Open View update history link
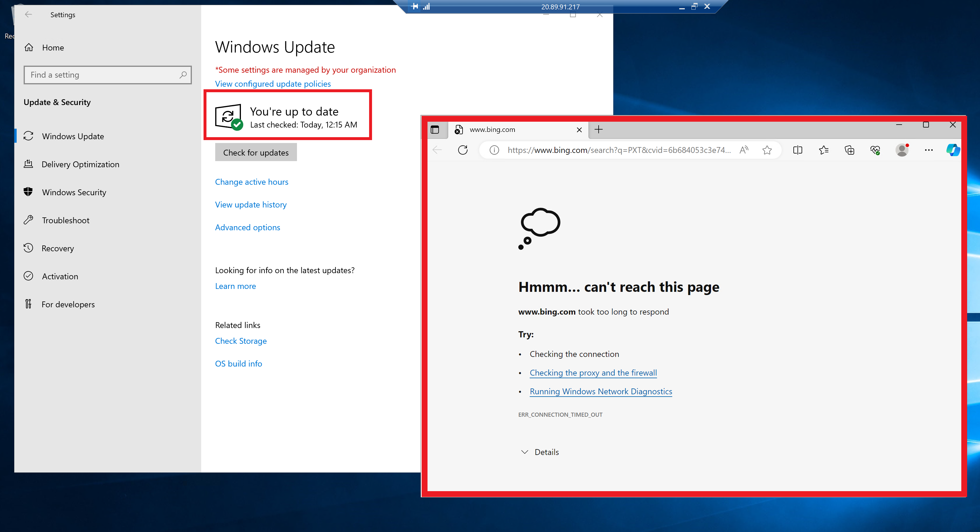Screen dimensions: 980x532 tap(251, 205)
